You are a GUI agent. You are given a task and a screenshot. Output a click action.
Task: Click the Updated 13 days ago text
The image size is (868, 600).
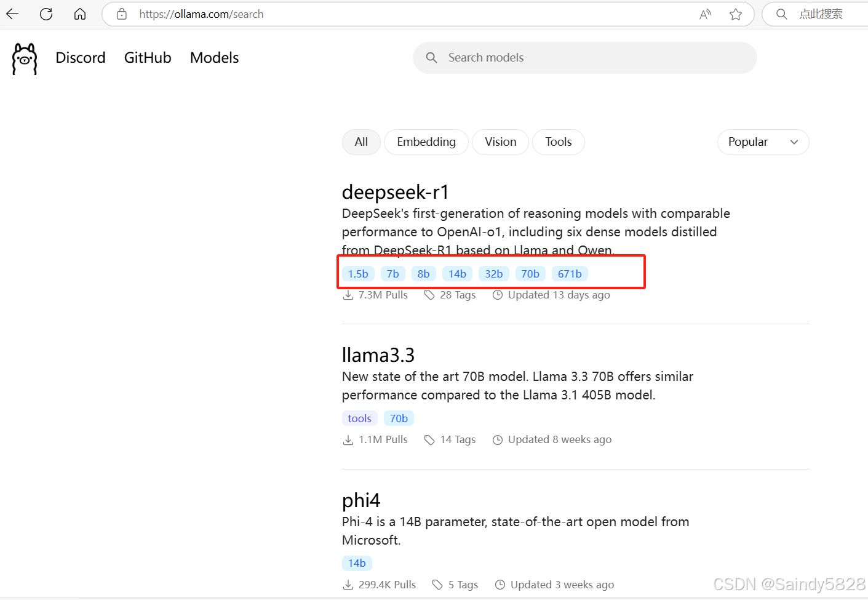tap(559, 295)
